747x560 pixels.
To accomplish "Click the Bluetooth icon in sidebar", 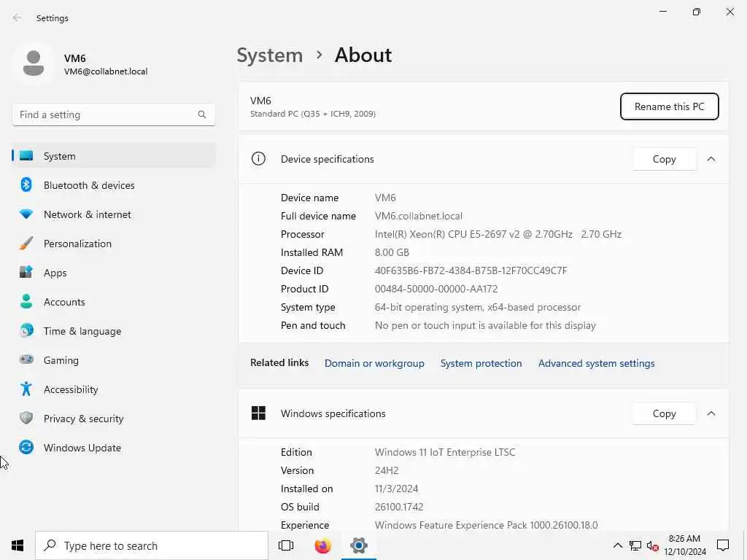I will pyautogui.click(x=26, y=184).
